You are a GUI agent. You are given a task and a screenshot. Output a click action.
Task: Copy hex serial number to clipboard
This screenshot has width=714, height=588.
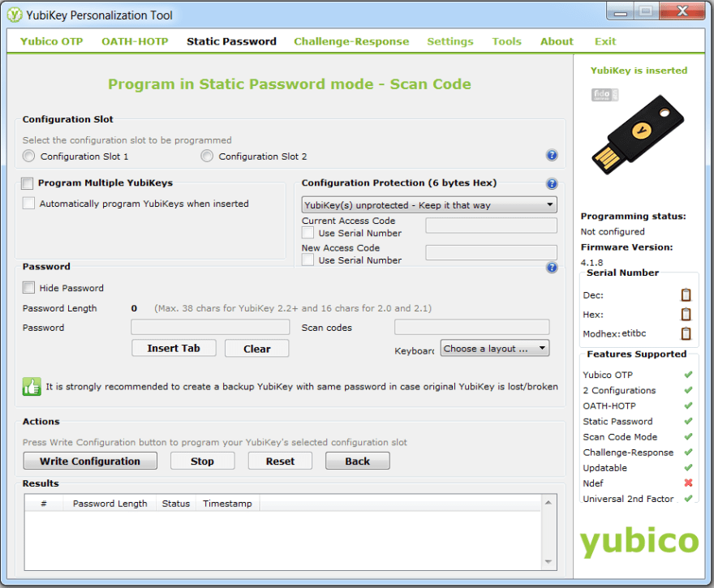click(x=686, y=314)
